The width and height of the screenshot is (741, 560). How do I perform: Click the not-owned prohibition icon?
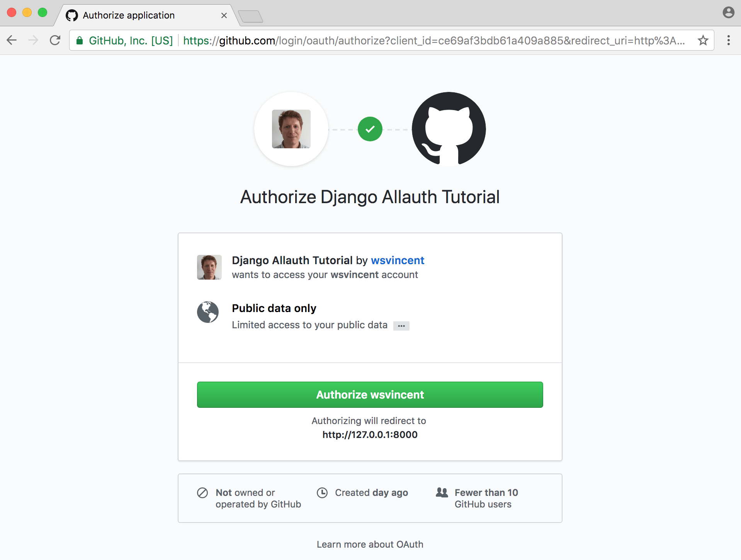click(x=202, y=493)
